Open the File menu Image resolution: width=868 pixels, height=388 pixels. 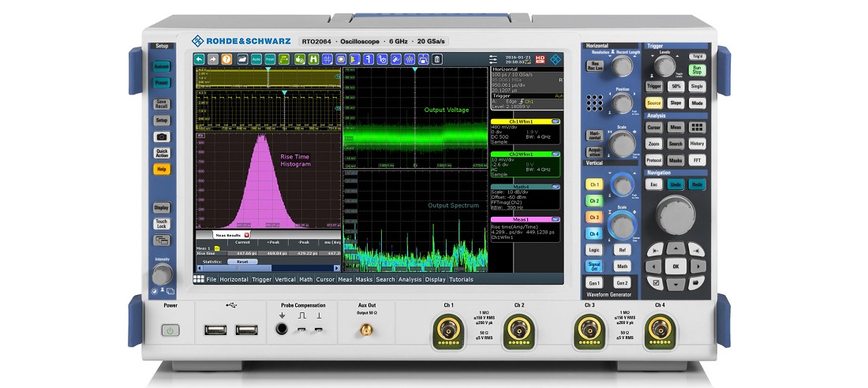tap(211, 279)
